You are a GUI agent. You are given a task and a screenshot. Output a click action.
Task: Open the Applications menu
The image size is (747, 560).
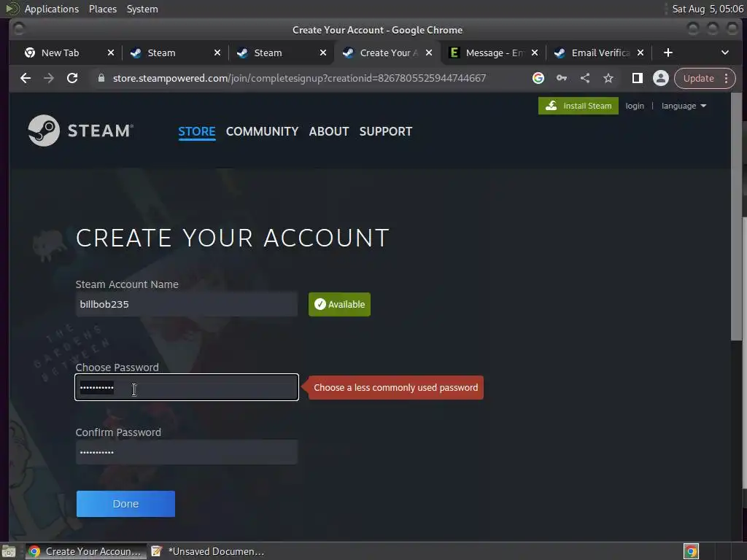52,9
